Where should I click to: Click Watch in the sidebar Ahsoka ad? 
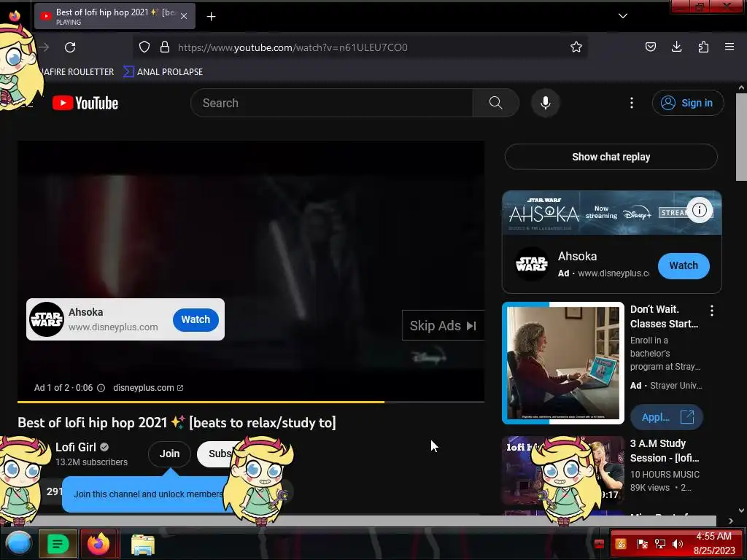click(x=684, y=265)
